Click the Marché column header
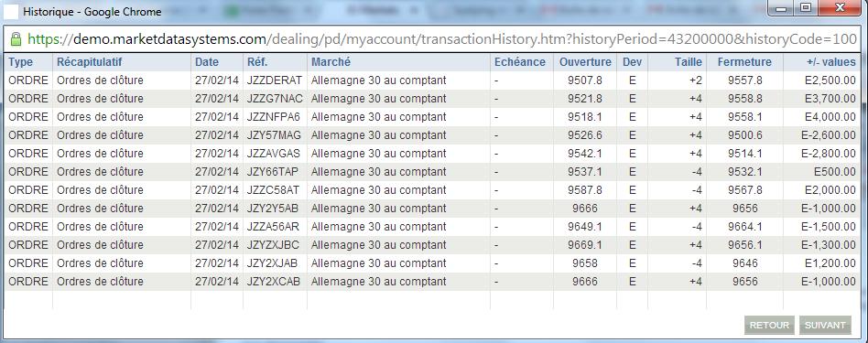Viewport: 868px width, 343px height. click(331, 62)
